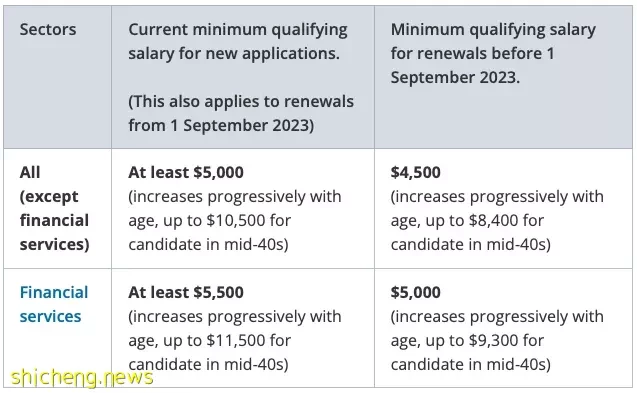Click the September 2023. text in third header
637x393 pixels.
click(x=455, y=77)
